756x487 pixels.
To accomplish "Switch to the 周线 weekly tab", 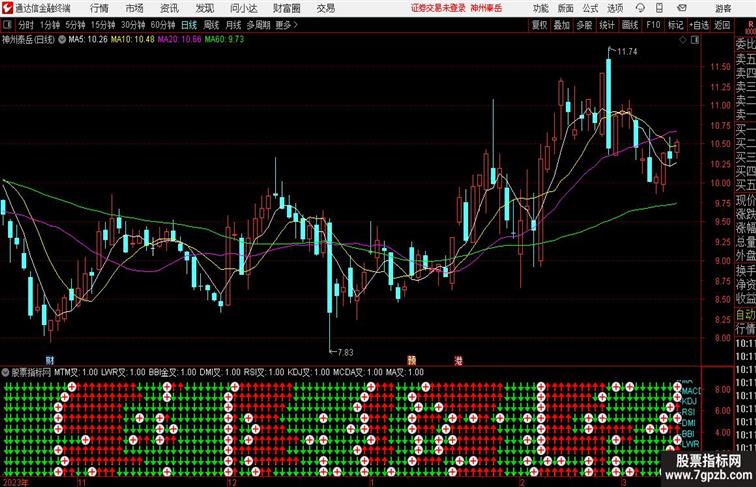I will click(x=211, y=25).
